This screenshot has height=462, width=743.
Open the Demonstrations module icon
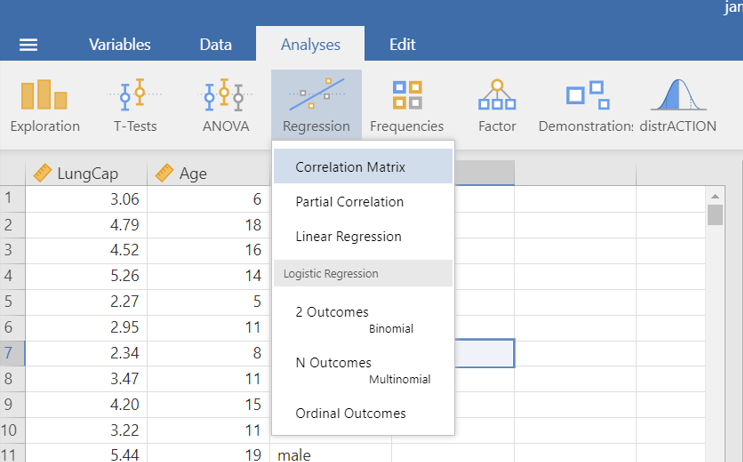tap(585, 106)
